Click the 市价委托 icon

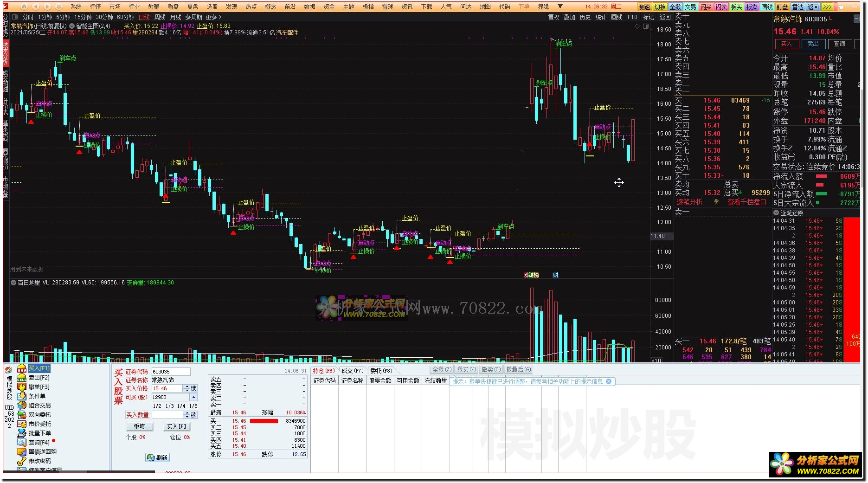coord(22,424)
